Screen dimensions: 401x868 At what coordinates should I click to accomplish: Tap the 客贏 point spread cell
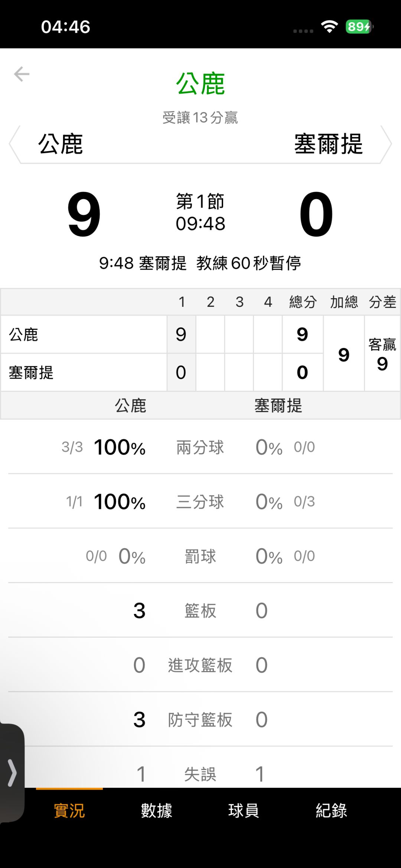coord(382,354)
